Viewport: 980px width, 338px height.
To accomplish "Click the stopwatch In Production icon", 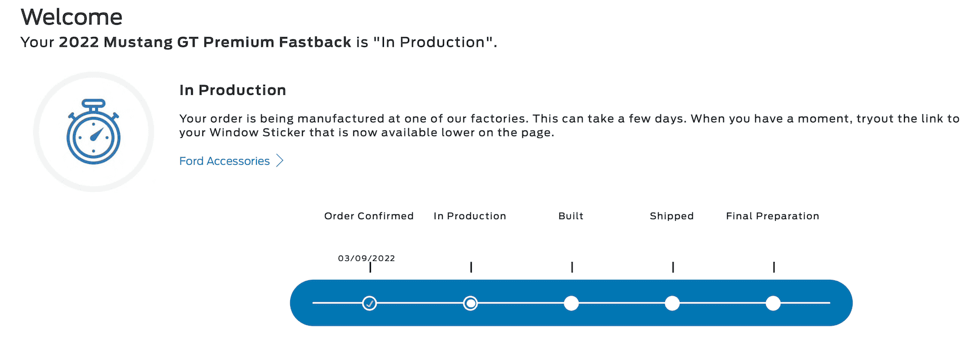I will 94,132.
